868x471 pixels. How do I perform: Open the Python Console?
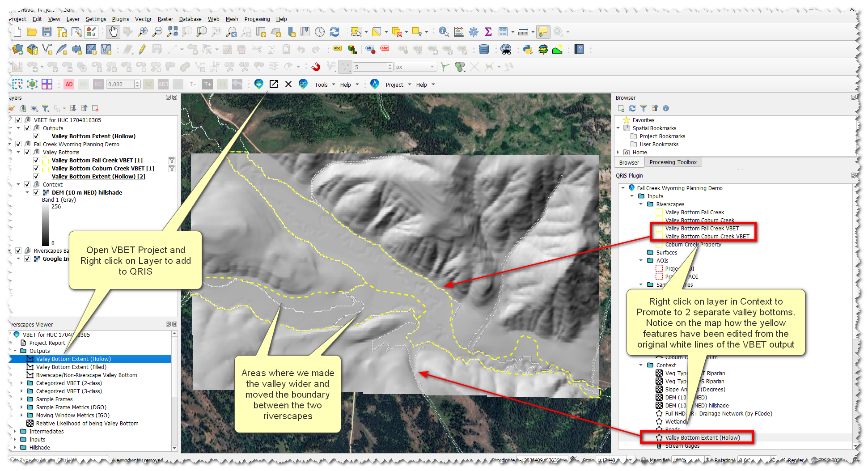(528, 49)
